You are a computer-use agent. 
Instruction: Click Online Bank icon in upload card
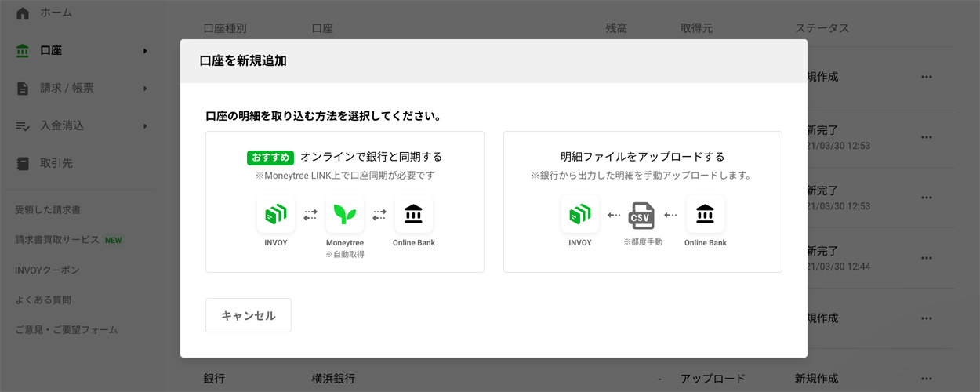tap(706, 214)
